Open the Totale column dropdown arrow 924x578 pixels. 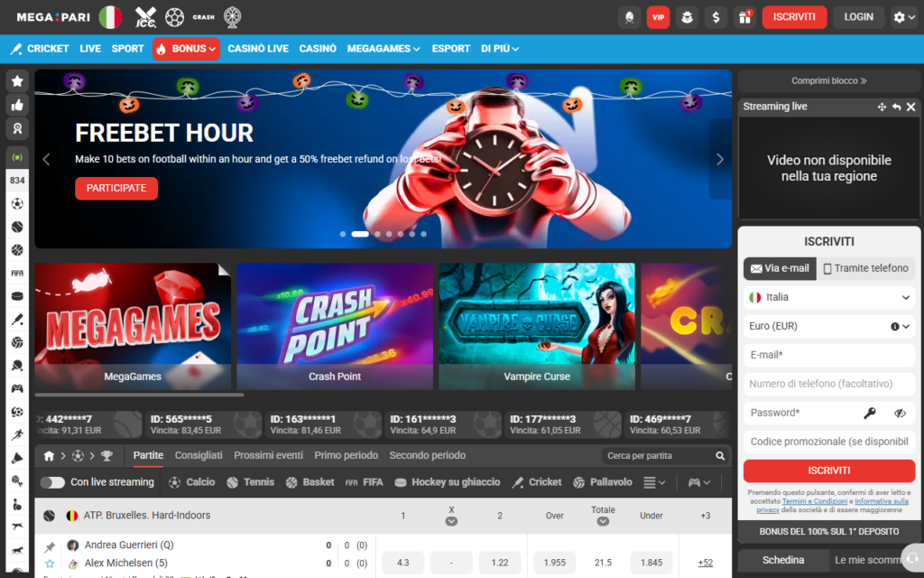[x=602, y=521]
